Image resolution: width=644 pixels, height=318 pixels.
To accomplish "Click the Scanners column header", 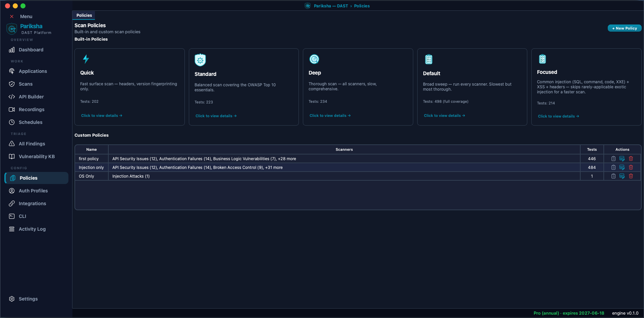I will (344, 149).
